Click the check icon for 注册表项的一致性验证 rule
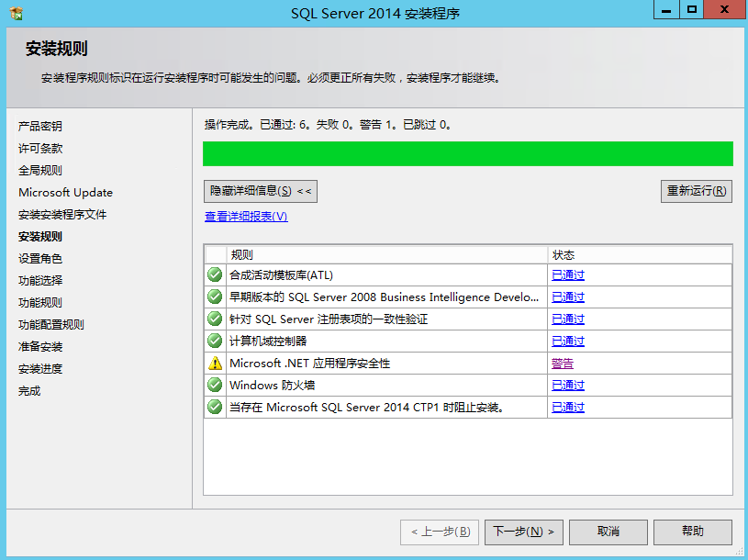The height and width of the screenshot is (560, 748). point(215,319)
